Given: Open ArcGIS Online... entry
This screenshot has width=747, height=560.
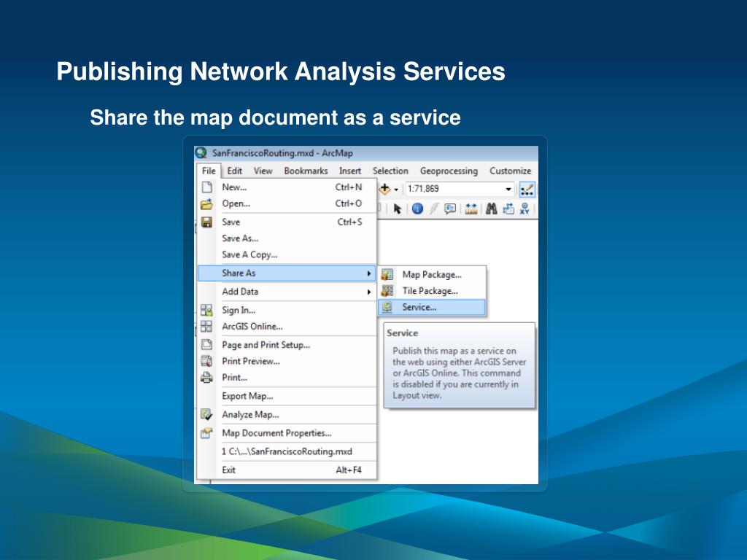Looking at the screenshot, I should (x=287, y=327).
